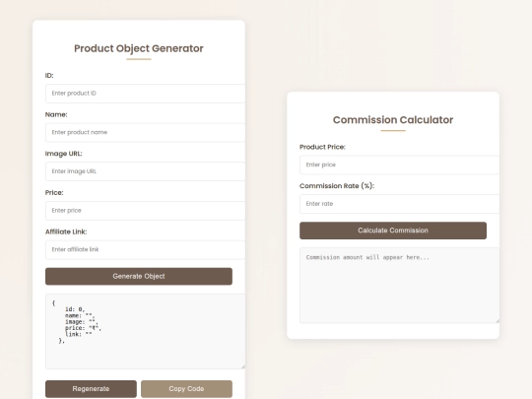Click the "Affiliate Link:" label
This screenshot has height=399, width=532.
click(x=66, y=232)
